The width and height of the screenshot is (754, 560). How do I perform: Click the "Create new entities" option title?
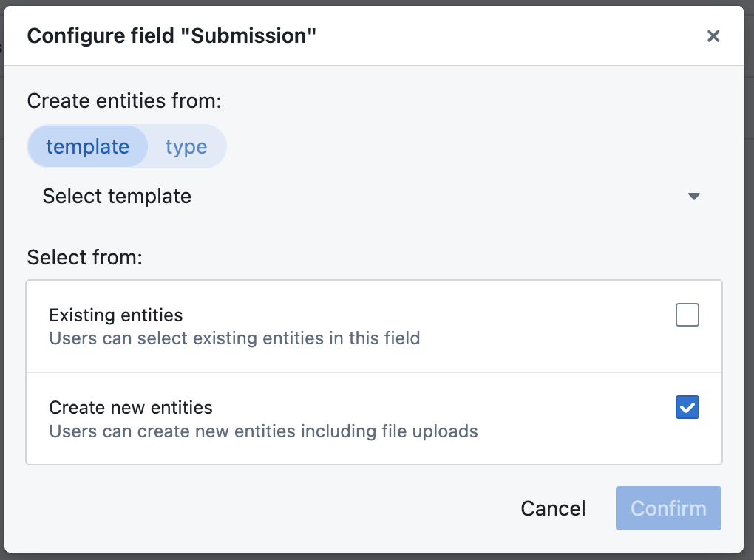click(131, 407)
